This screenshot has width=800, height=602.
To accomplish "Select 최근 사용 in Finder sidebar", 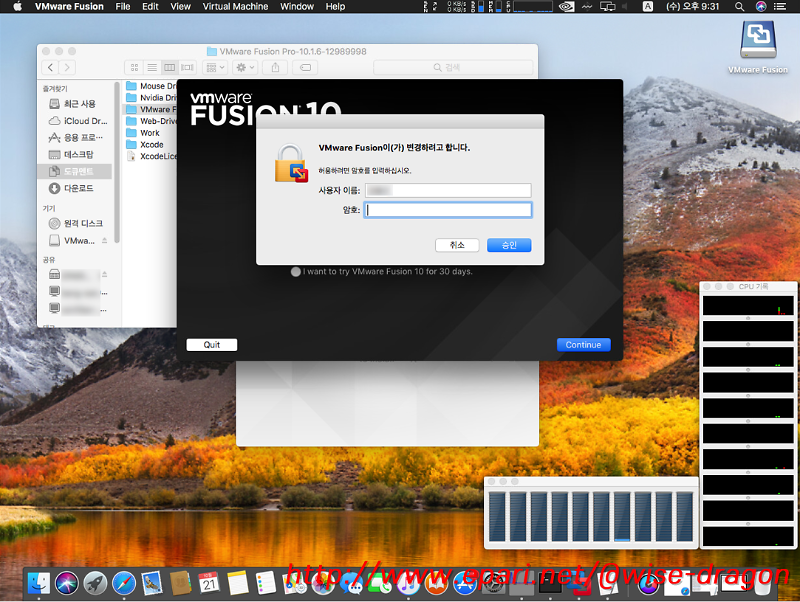I will 74,104.
